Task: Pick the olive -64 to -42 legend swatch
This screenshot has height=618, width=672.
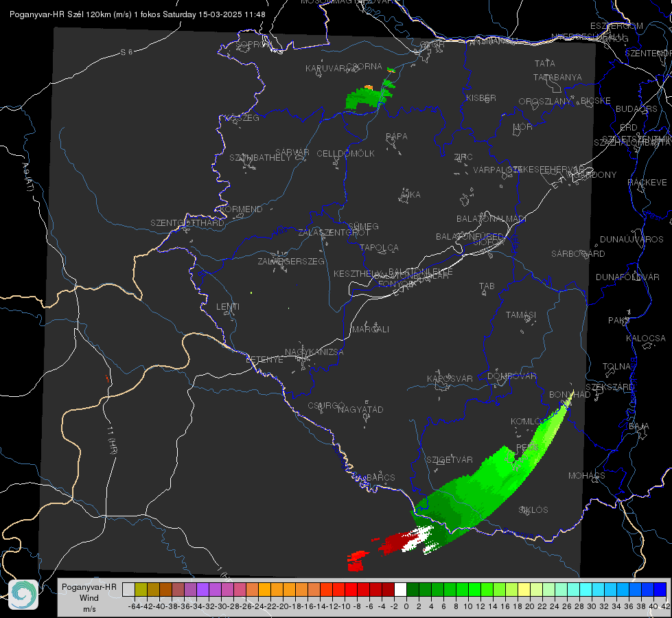Action: click(141, 590)
